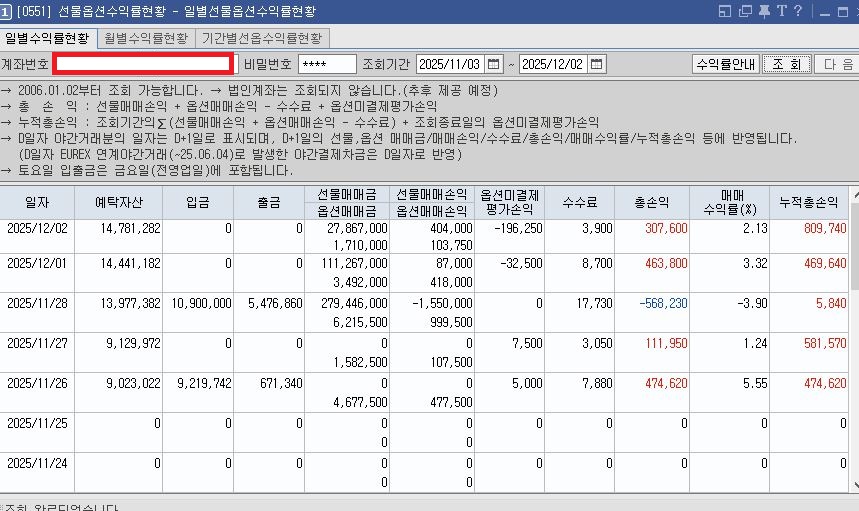Click cumulative P/L value 809,740
The height and width of the screenshot is (511, 859).
coord(826,228)
